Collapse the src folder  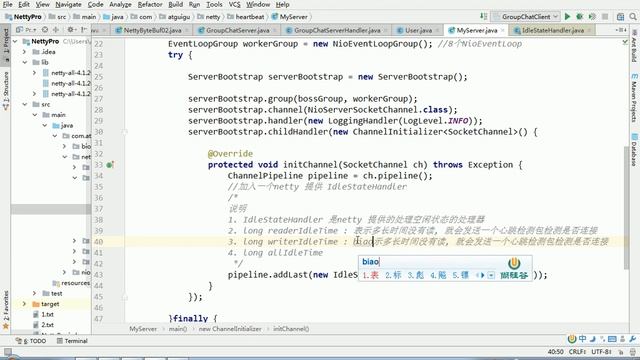tap(24, 104)
